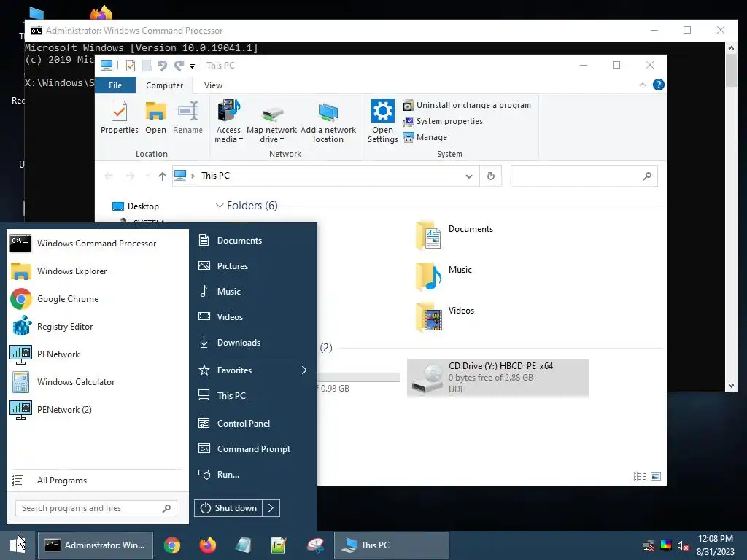Switch to large icons view button
747x560 pixels.
click(x=656, y=477)
